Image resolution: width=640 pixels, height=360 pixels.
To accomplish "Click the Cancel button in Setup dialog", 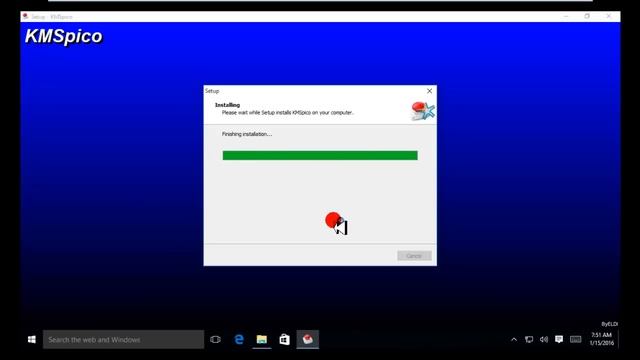I will [x=414, y=256].
